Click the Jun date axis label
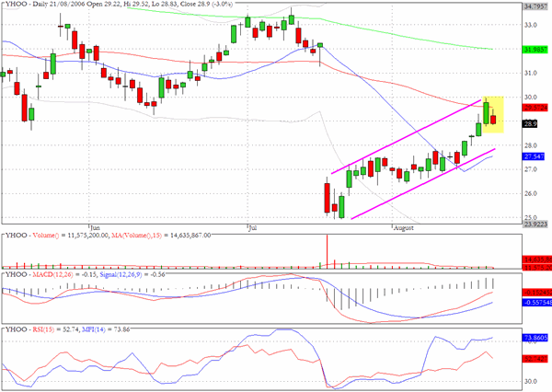Viewport: 552px width, 392px height. 95,228
